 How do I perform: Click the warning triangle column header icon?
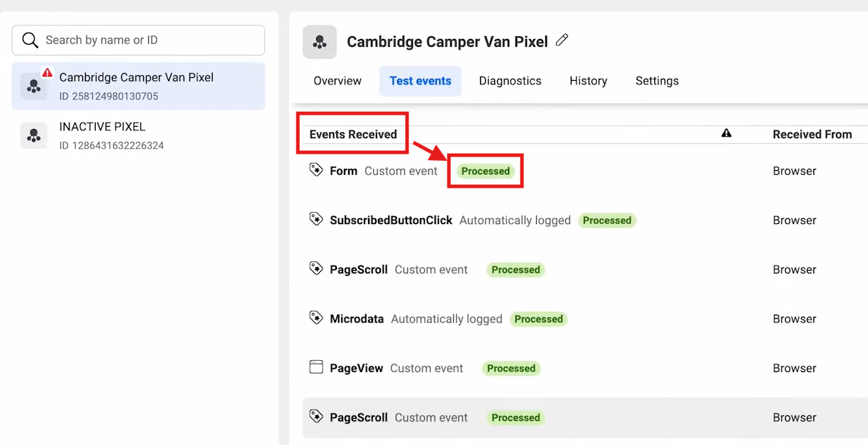726,133
